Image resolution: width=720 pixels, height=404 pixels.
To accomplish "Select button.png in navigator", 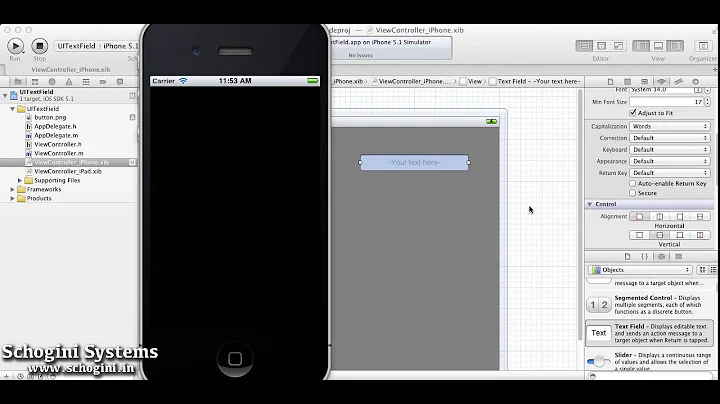I will pos(50,118).
